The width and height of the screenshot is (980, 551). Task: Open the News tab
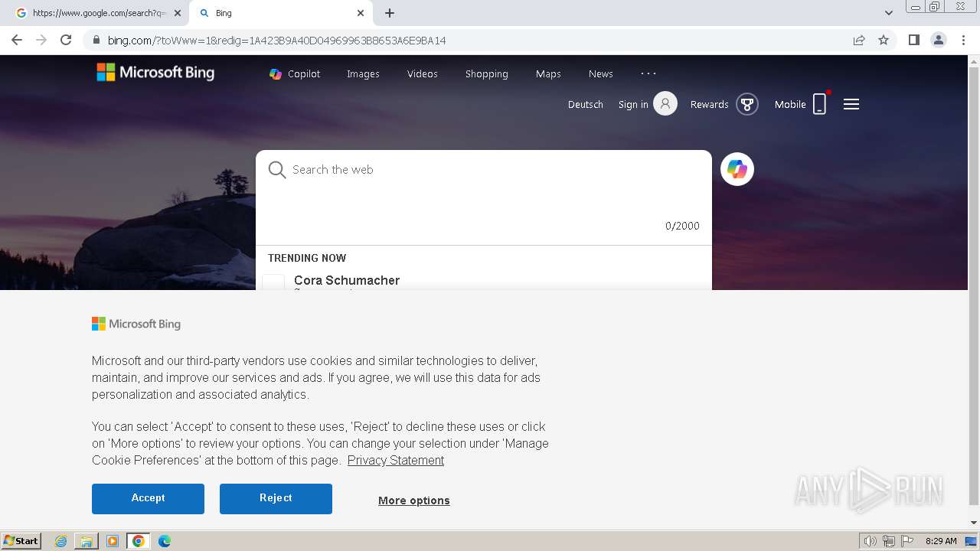601,74
